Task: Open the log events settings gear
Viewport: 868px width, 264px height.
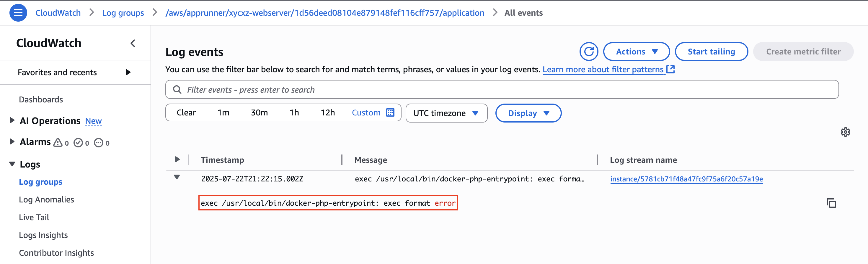Action: click(846, 132)
